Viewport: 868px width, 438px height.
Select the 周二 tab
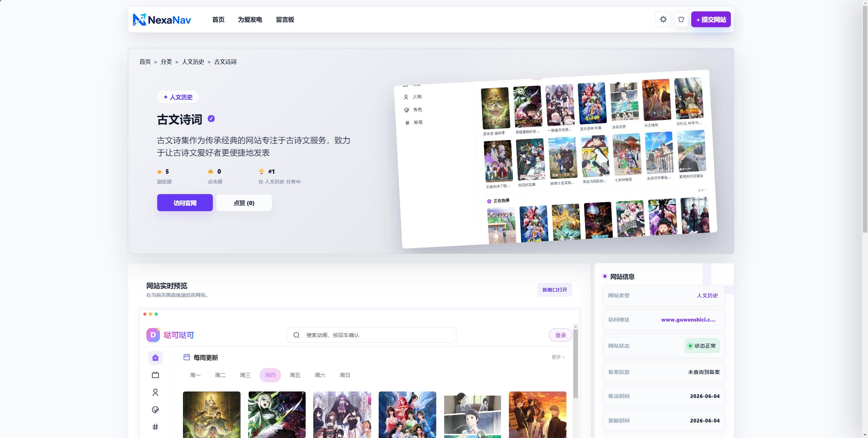[x=220, y=375]
